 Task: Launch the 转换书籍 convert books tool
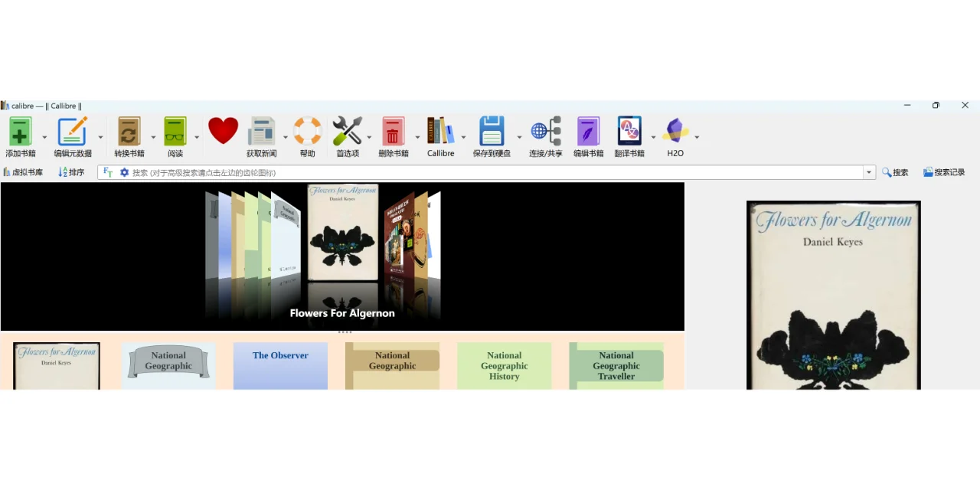click(x=129, y=132)
